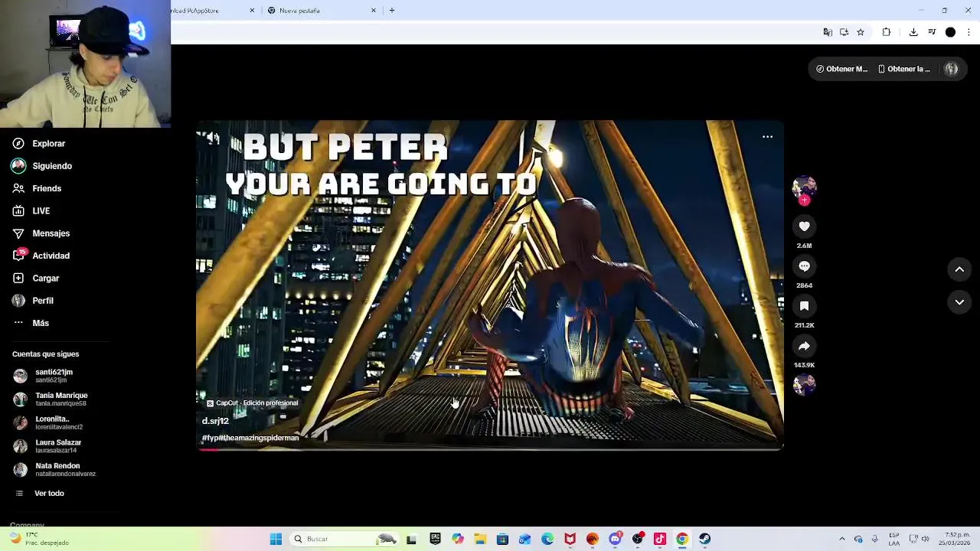Open TikTok app in taskbar
980x551 pixels.
coord(660,539)
